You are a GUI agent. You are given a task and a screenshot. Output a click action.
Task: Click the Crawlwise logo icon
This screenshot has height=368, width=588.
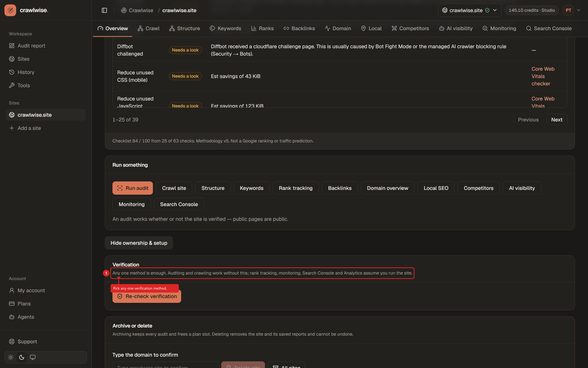coord(10,10)
